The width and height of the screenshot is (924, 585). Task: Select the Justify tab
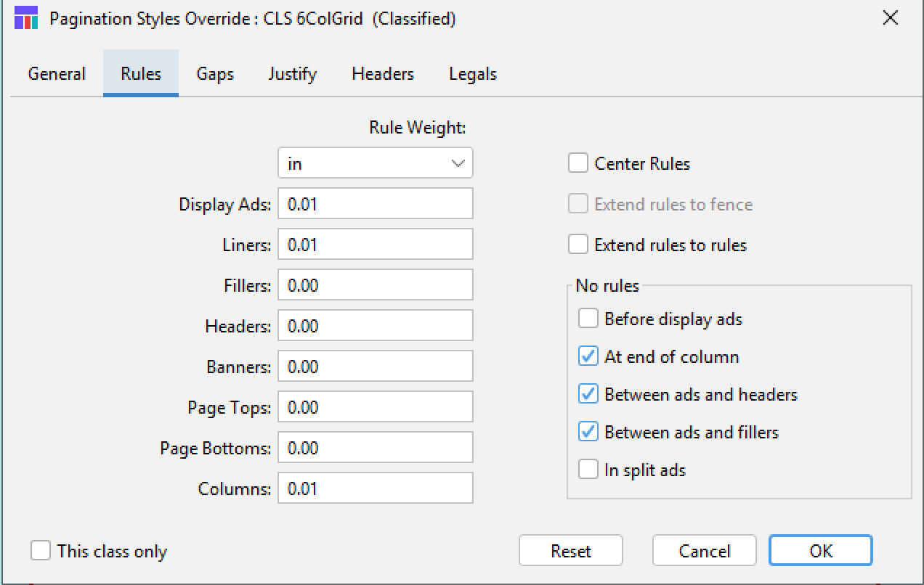pyautogui.click(x=292, y=74)
